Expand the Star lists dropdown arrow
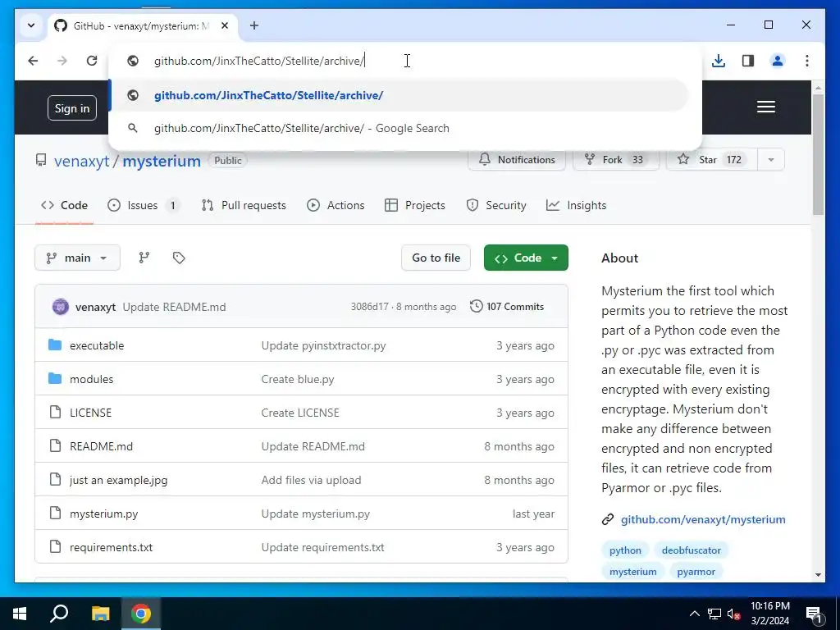The height and width of the screenshot is (630, 840). click(x=771, y=160)
